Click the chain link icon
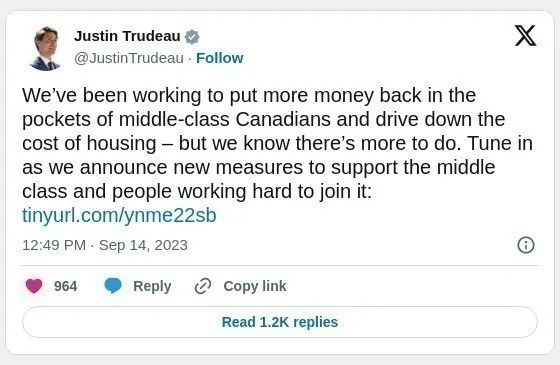This screenshot has height=365, width=560. pyautogui.click(x=203, y=286)
